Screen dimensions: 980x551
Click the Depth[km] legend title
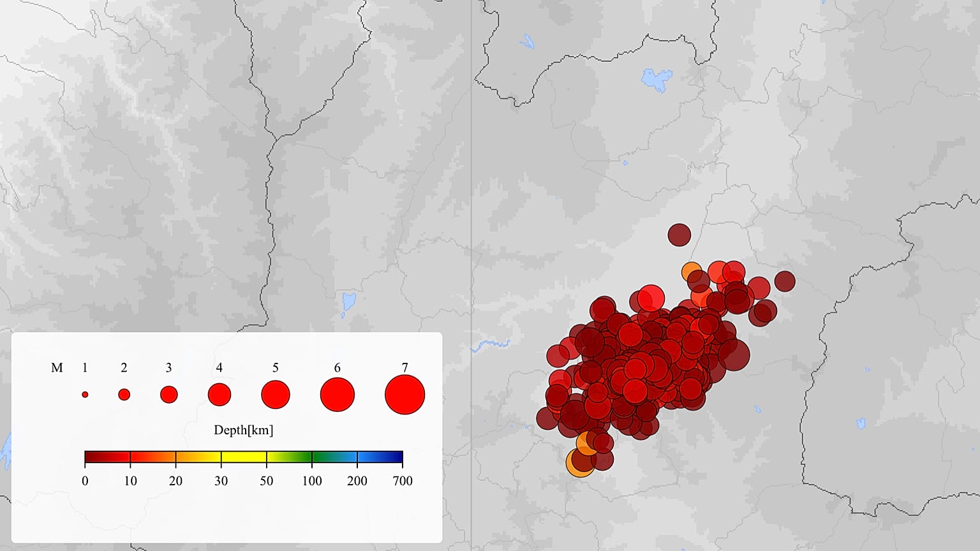[x=243, y=430]
